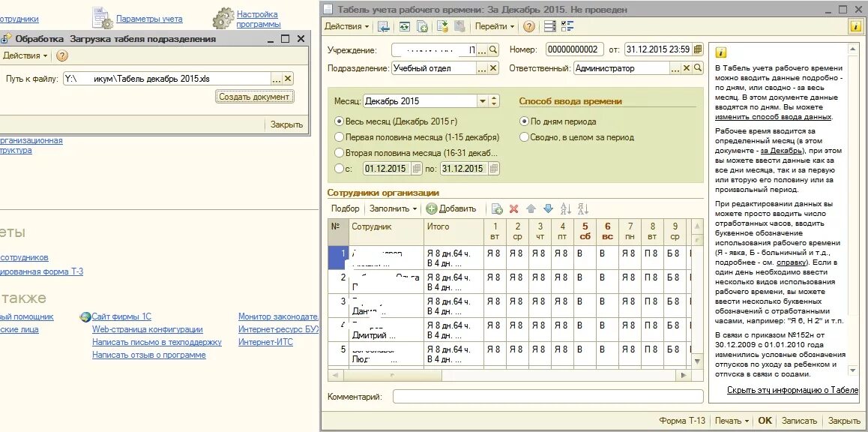
Task: Clear the Подразделение field with X
Action: point(493,68)
